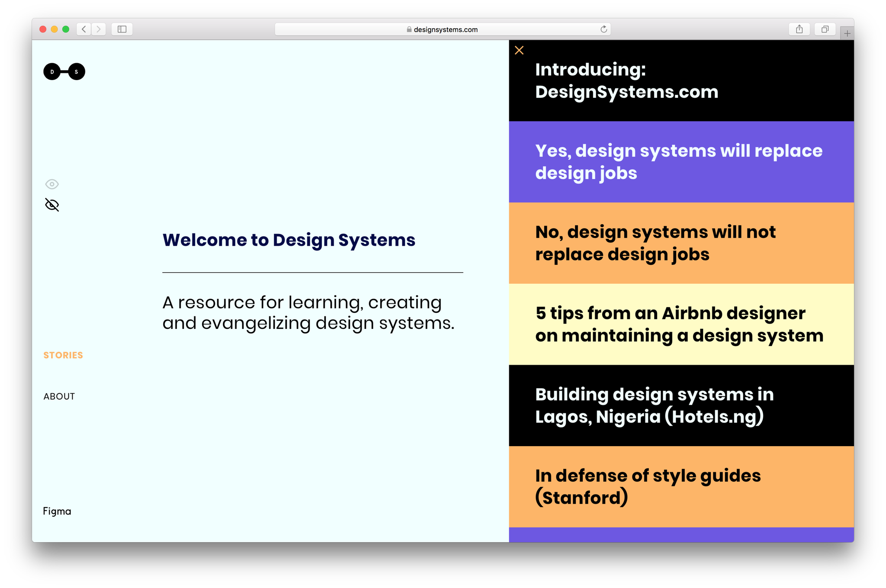Click the DS logo icon
This screenshot has height=588, width=886.
click(64, 71)
